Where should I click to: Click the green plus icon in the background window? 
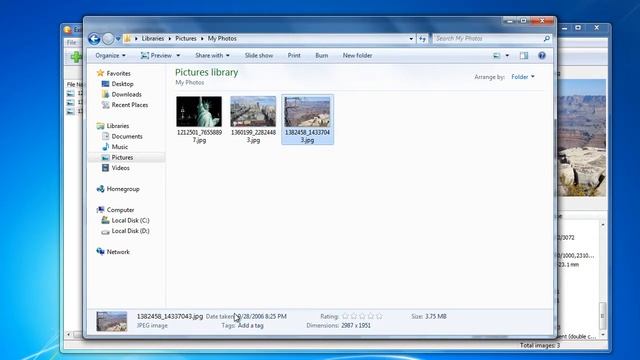[76, 57]
